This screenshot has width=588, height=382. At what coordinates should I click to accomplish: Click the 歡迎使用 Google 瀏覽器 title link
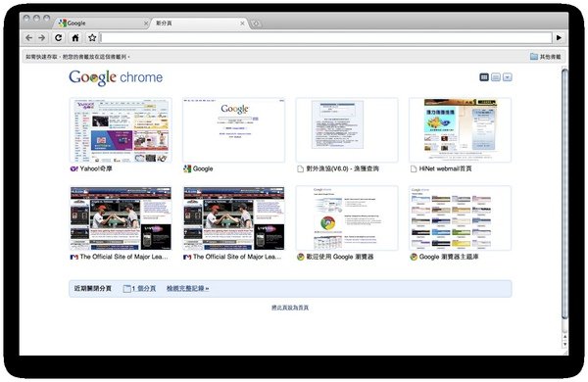click(340, 257)
